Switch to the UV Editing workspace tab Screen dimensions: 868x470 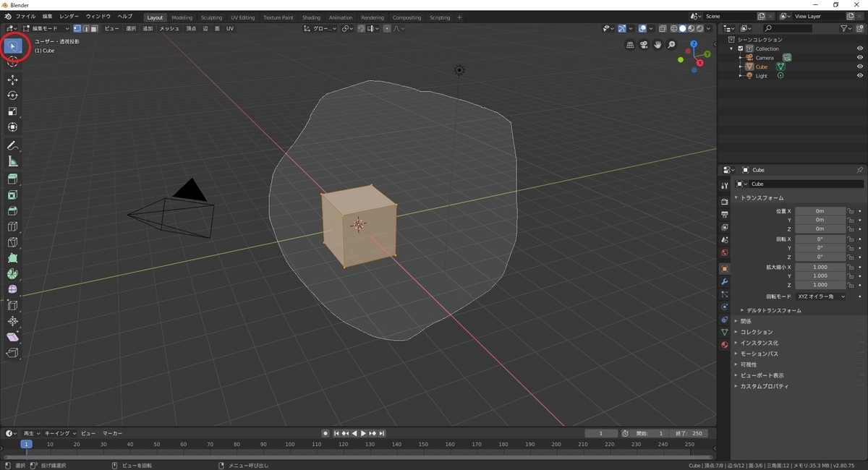coord(243,17)
